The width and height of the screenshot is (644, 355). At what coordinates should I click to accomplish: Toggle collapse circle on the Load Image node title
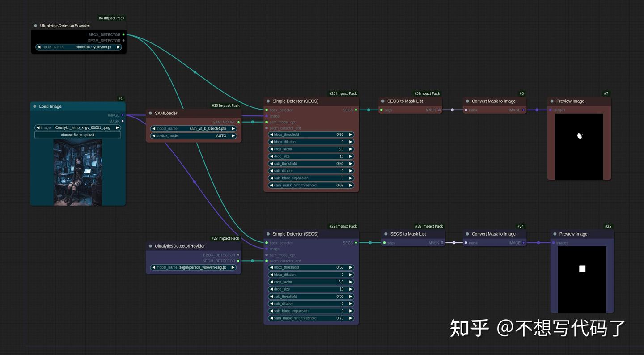pos(34,106)
